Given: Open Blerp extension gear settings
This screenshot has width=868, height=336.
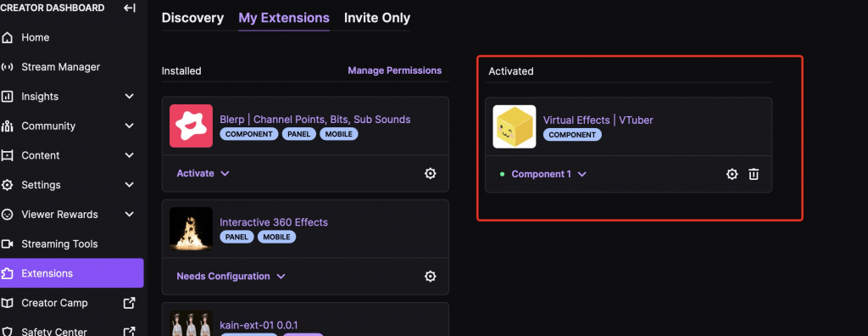Looking at the screenshot, I should click(x=430, y=174).
